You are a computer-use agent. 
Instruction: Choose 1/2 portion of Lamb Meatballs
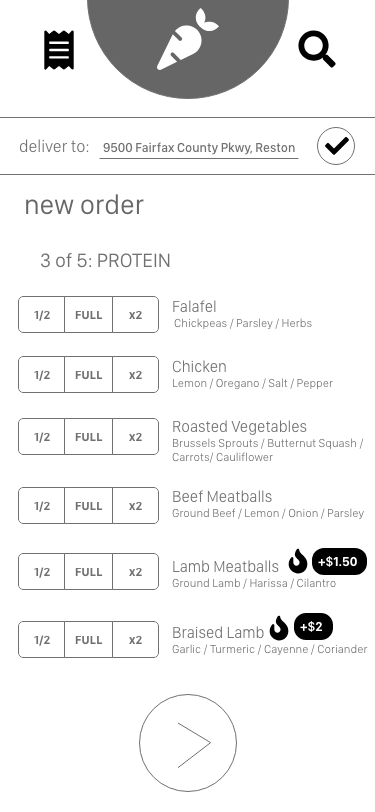[x=41, y=571]
